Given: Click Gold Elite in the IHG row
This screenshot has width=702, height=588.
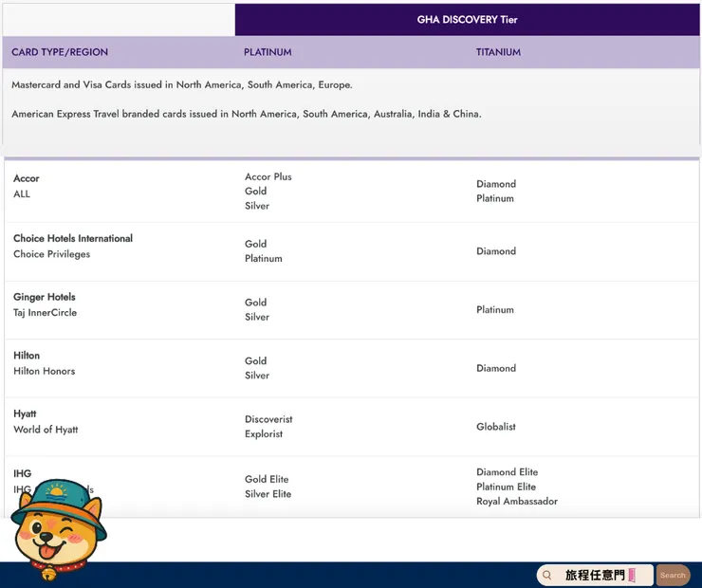Looking at the screenshot, I should pyautogui.click(x=267, y=479).
